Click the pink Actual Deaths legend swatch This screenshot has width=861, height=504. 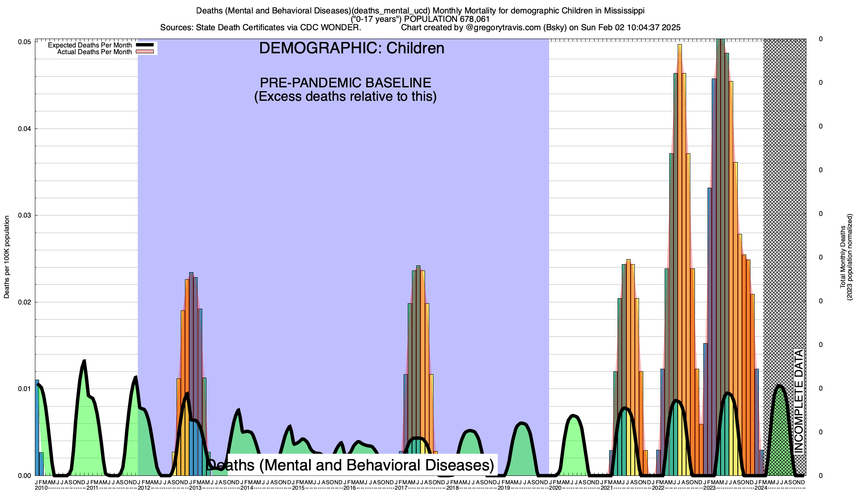pyautogui.click(x=145, y=52)
